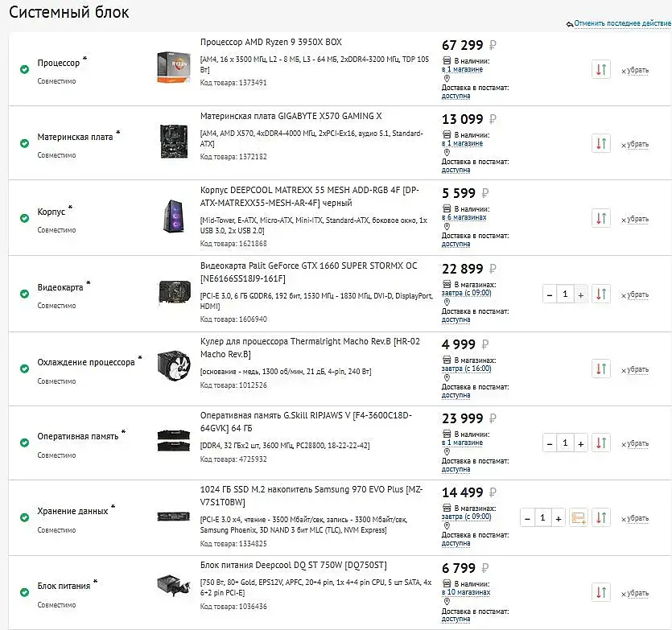Screen dimensions: 672x630
Task: Click the swap icon for the AMD Ryzen processor
Action: tap(601, 69)
